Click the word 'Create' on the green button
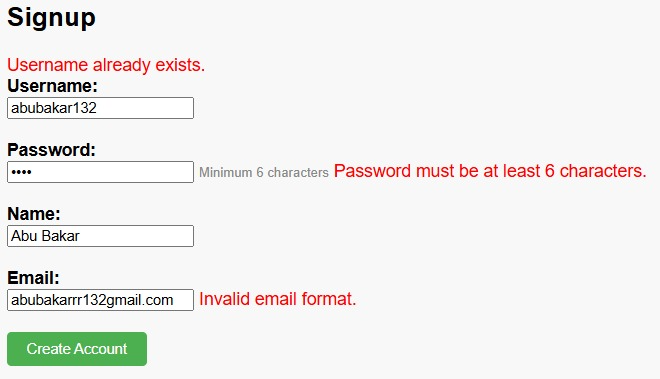660x379 pixels. point(49,349)
